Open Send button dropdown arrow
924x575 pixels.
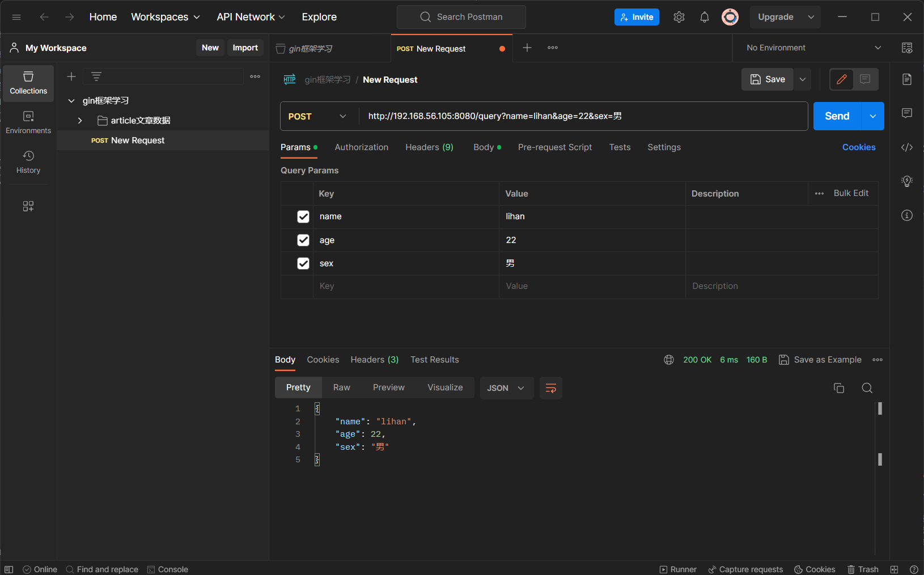pyautogui.click(x=873, y=116)
